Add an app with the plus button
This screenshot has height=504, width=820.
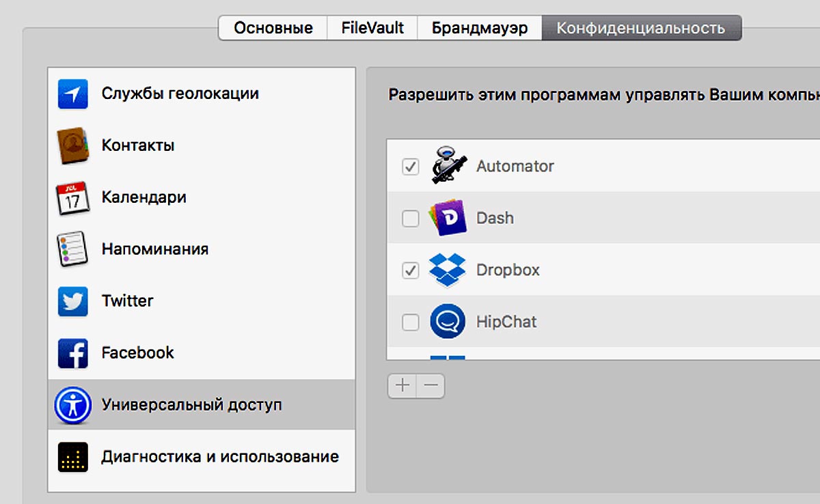pyautogui.click(x=402, y=386)
